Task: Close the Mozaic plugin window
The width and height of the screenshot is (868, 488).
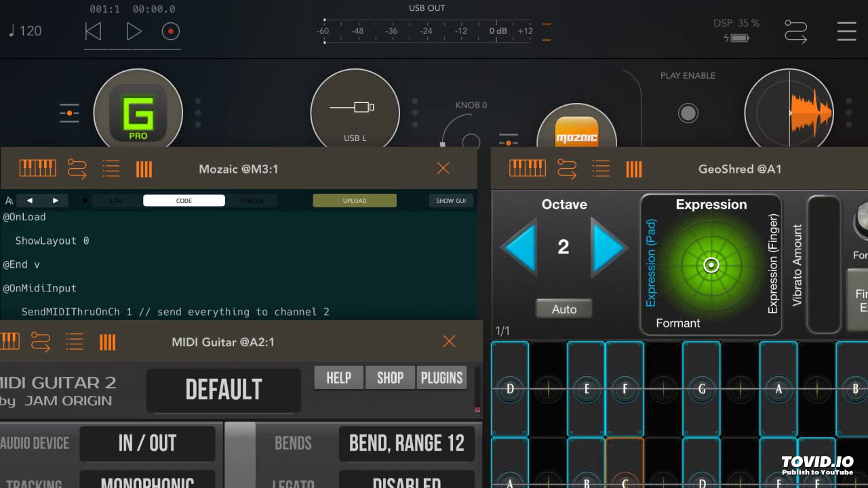Action: point(443,168)
